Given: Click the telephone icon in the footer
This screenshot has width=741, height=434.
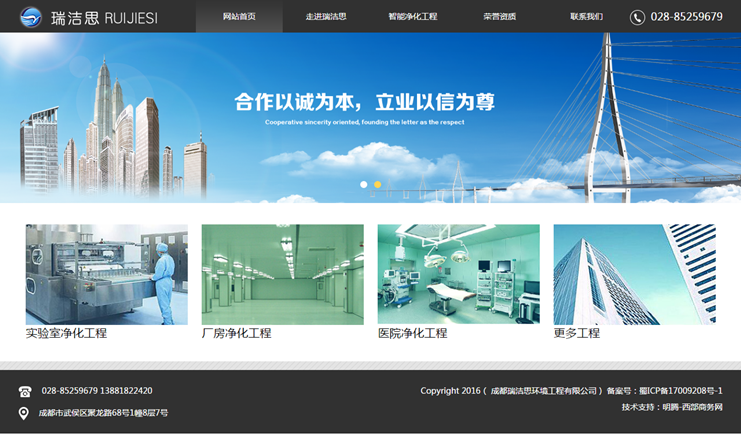Looking at the screenshot, I should pyautogui.click(x=25, y=391).
